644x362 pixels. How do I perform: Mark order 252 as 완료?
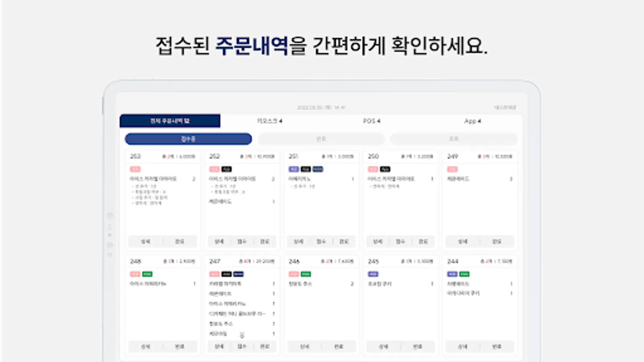tap(264, 241)
